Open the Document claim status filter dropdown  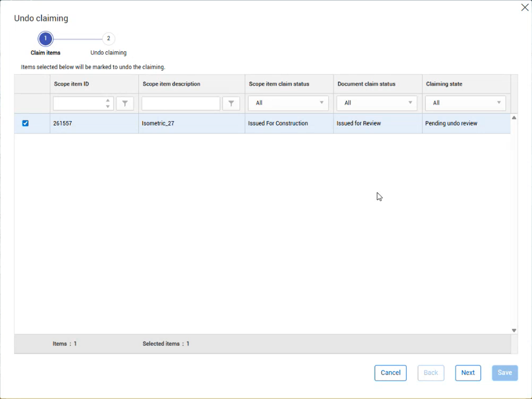click(377, 103)
